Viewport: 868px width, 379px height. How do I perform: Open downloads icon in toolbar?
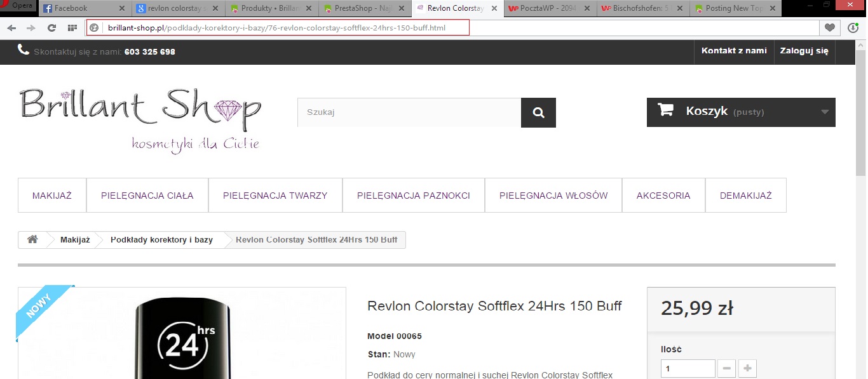853,28
